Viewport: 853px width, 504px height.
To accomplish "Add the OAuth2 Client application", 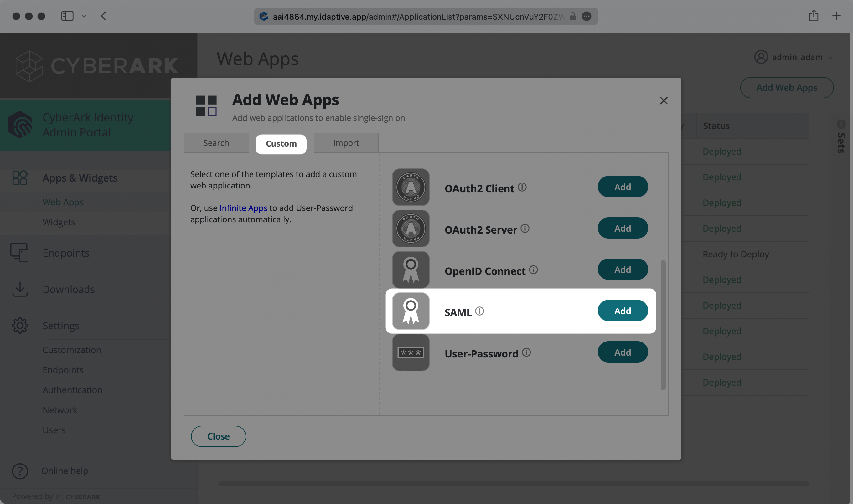I will point(622,186).
